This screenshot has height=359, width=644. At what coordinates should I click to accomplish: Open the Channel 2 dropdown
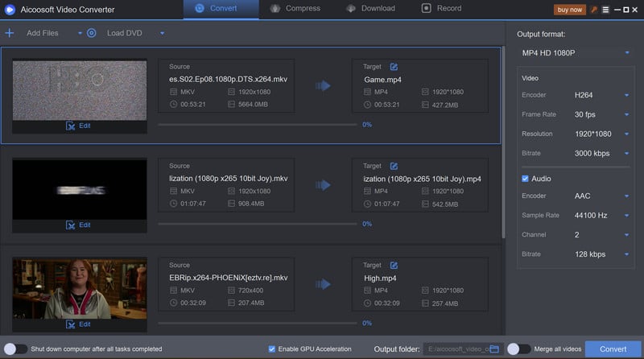point(601,234)
